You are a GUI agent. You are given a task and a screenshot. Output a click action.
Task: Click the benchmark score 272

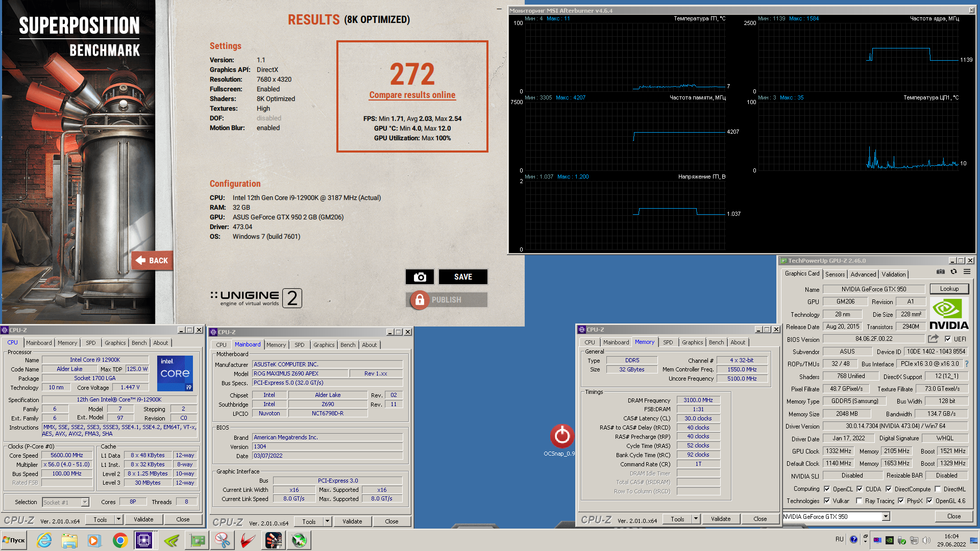coord(412,74)
